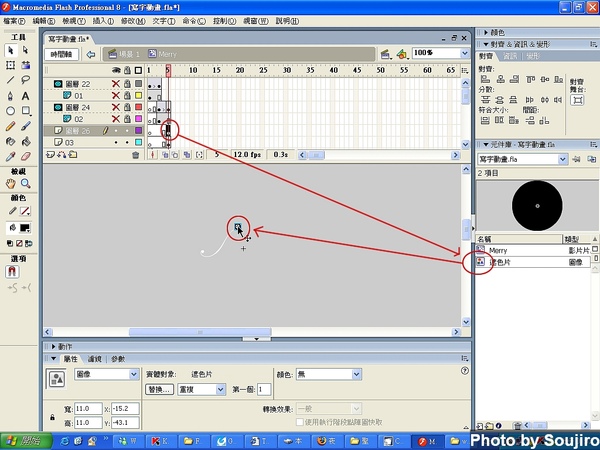This screenshot has width=600, height=450.
Task: Expand the 動作 actions panel
Action: (x=54, y=347)
